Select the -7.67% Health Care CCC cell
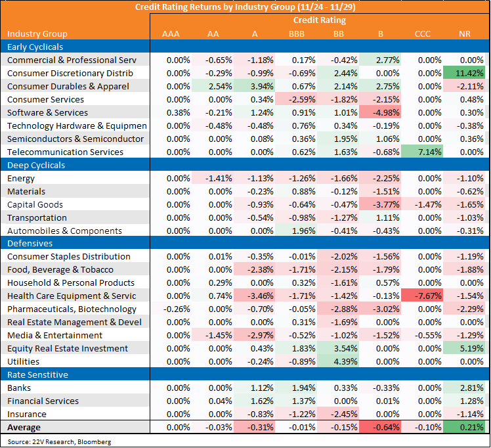This screenshot has height=448, width=491. 422,296
